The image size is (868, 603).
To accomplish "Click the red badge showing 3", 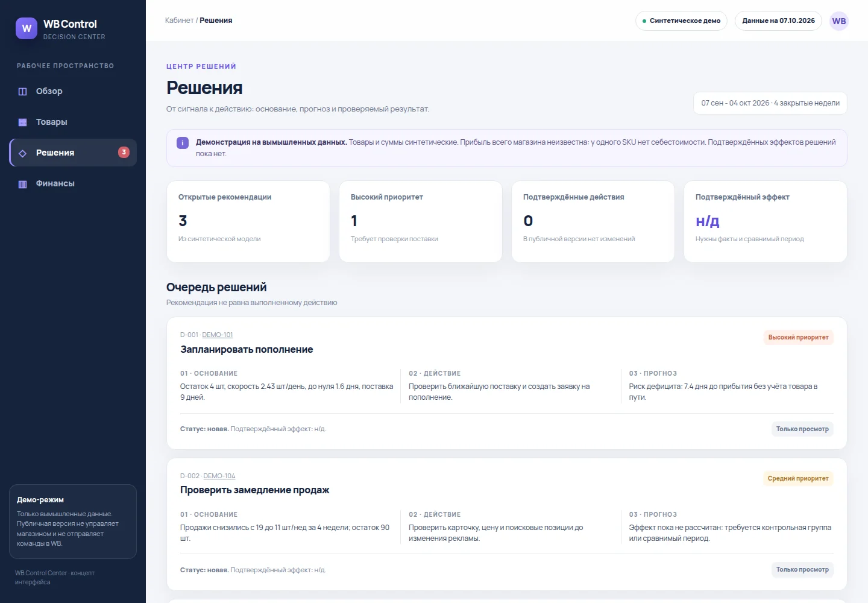I will tap(124, 153).
